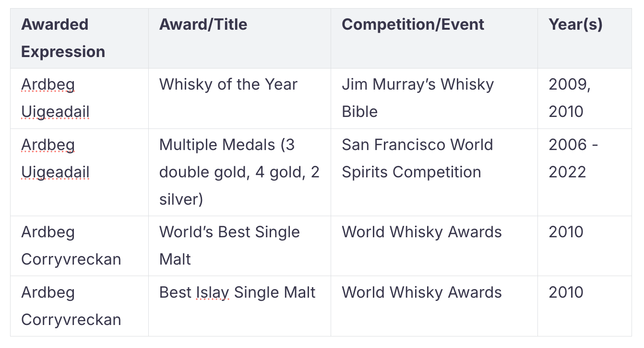644x348 pixels.
Task: Select the Award/Title column header
Action: 239,38
